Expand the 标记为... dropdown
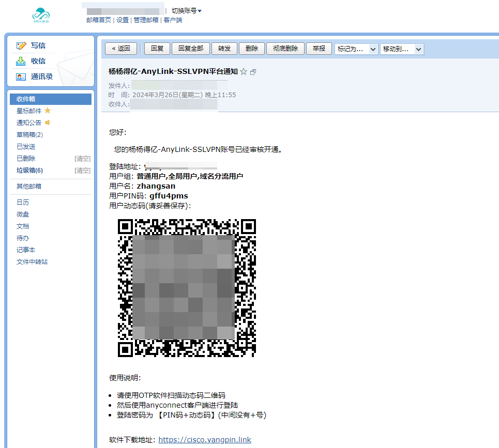This screenshot has height=448, width=499. tap(356, 49)
